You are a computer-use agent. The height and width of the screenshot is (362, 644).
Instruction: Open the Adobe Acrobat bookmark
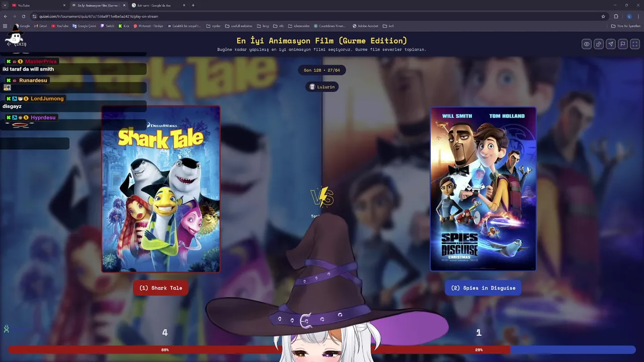[x=365, y=26]
